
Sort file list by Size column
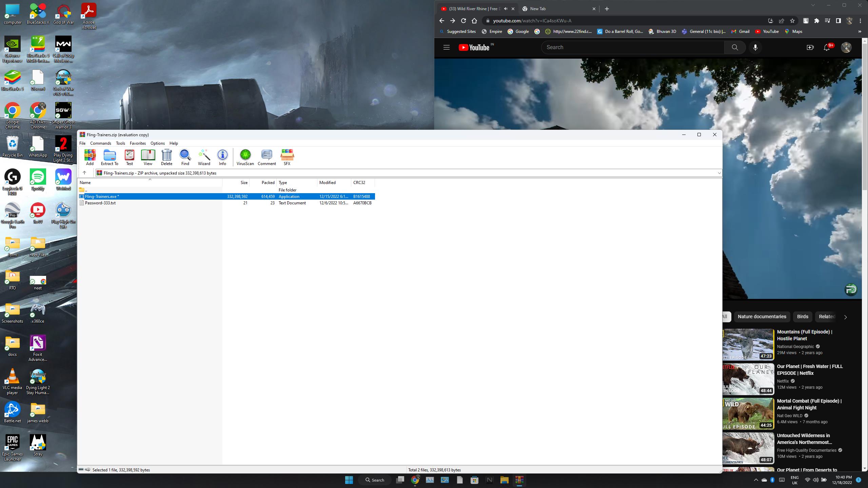pos(244,183)
